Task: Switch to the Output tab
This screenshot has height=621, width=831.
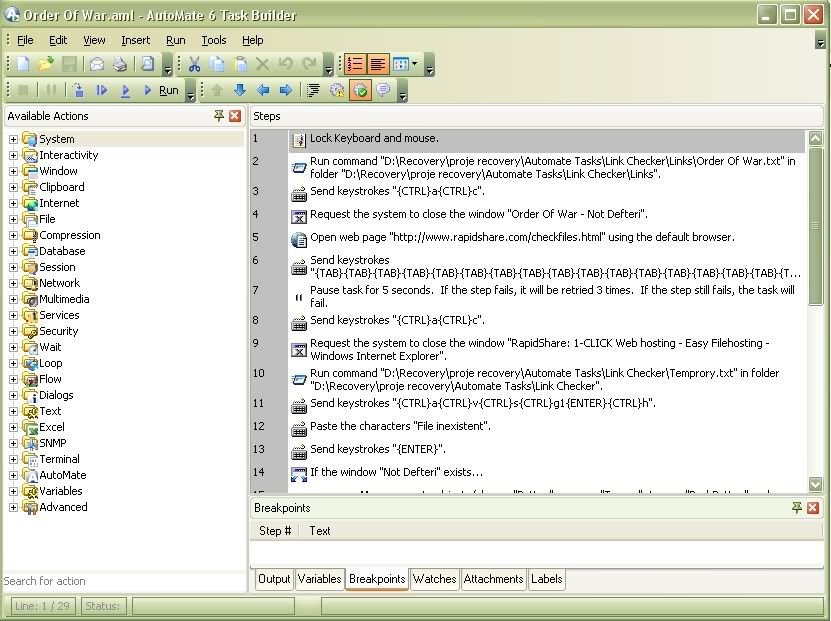Action: 274,579
